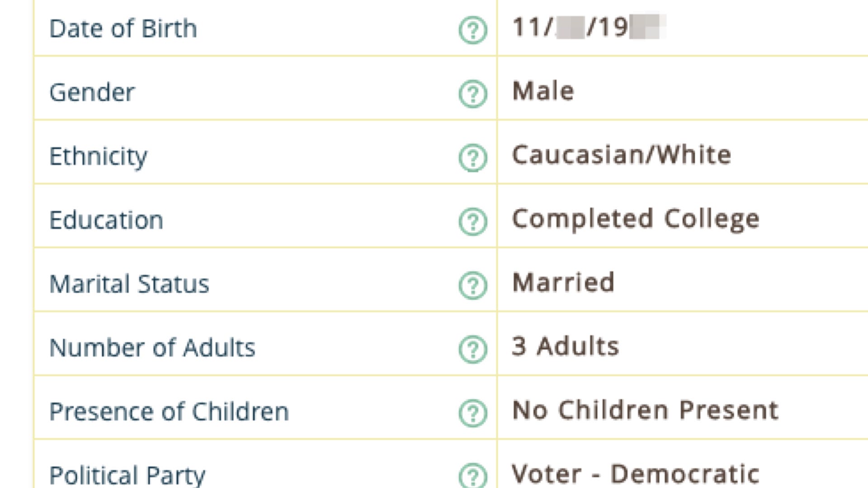
Task: Select the No Children Present value
Action: [x=645, y=410]
